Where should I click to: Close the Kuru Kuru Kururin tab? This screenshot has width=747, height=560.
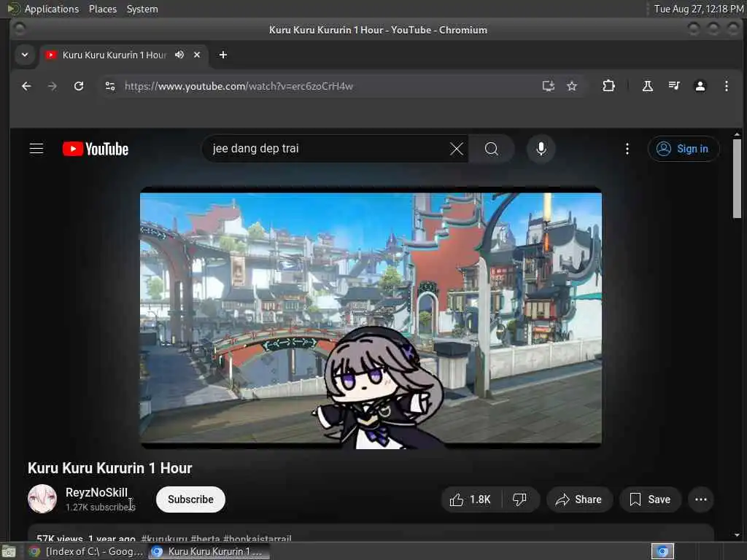(197, 55)
